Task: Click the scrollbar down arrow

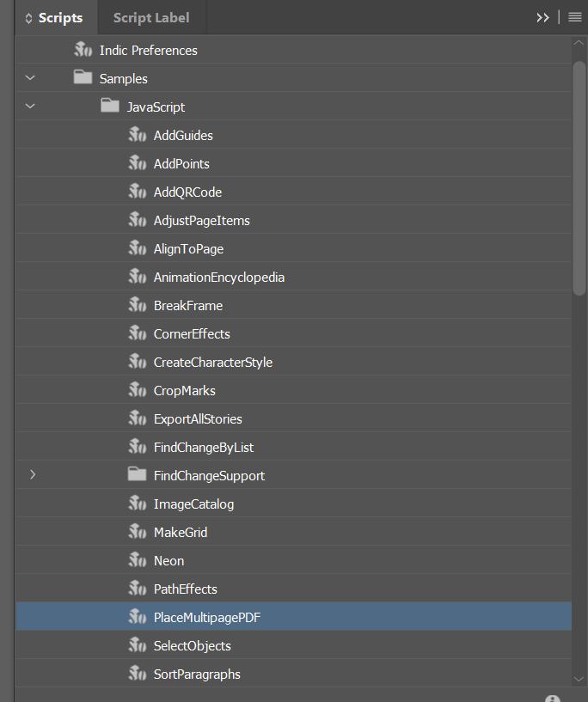Action: (x=579, y=680)
